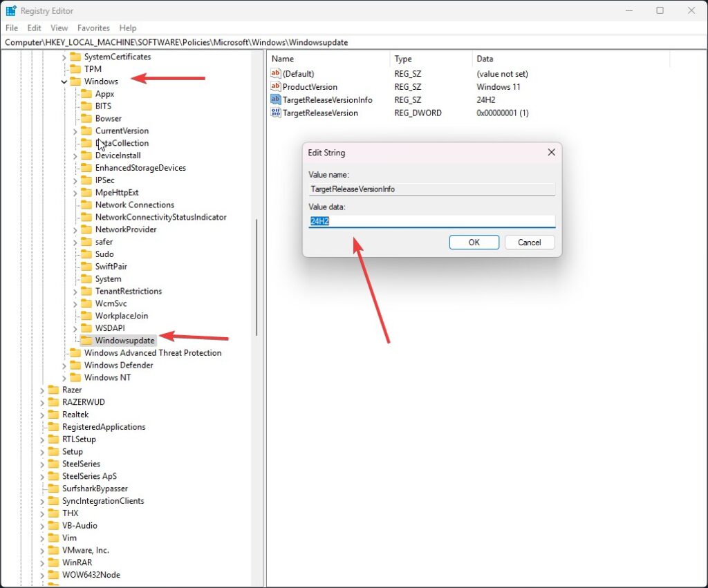Select the VMware, Inc. key
The width and height of the screenshot is (708, 588).
click(85, 550)
